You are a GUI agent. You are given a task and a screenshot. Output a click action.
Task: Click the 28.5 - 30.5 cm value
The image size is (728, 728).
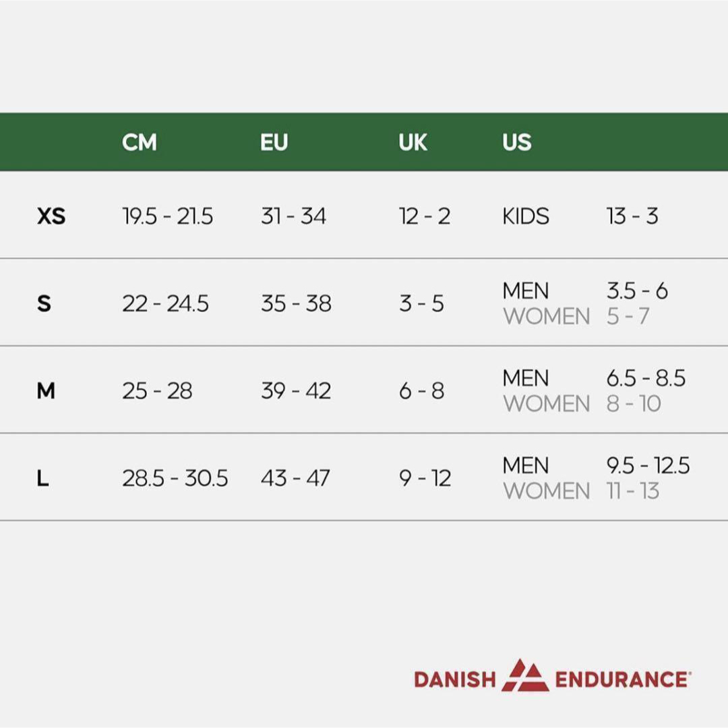(x=175, y=478)
